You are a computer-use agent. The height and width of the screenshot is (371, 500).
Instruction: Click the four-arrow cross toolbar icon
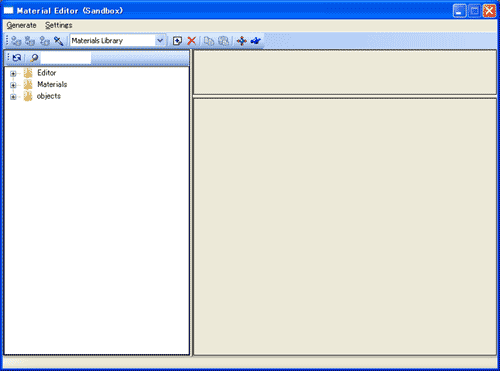[x=241, y=41]
